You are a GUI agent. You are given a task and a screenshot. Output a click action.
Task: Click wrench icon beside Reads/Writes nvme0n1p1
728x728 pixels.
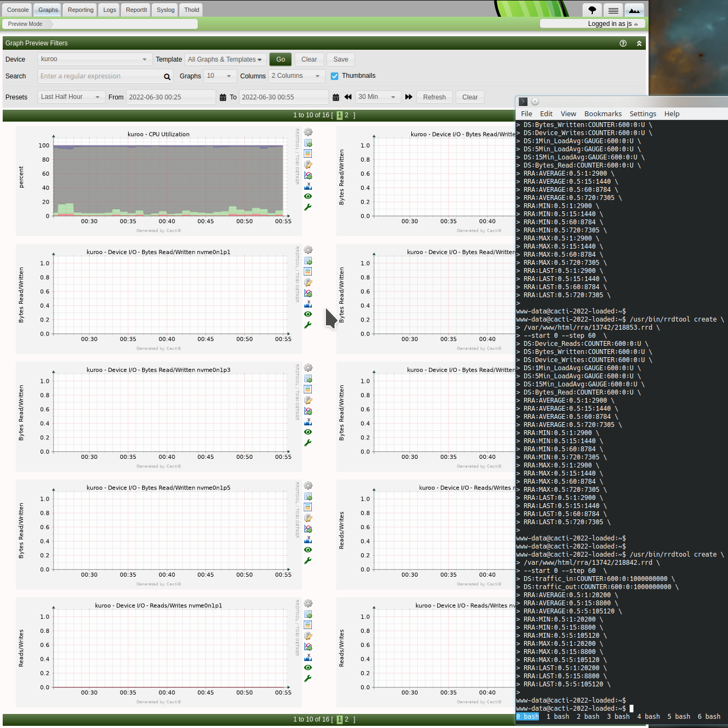(x=308, y=678)
